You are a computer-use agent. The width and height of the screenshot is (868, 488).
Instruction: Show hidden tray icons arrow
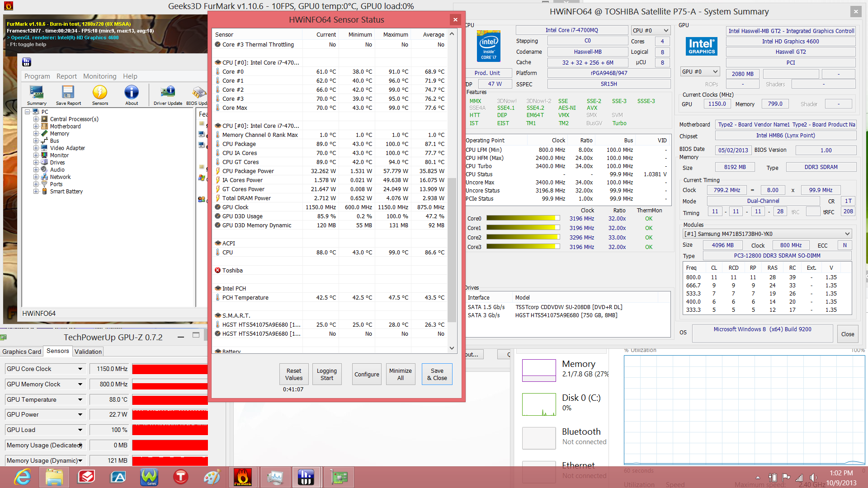(x=758, y=478)
